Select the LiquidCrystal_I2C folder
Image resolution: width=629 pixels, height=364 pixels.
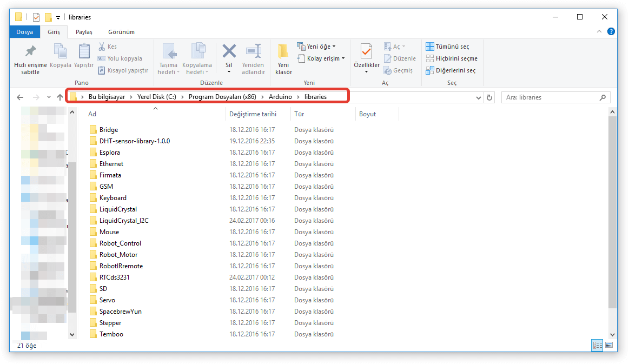pyautogui.click(x=124, y=220)
